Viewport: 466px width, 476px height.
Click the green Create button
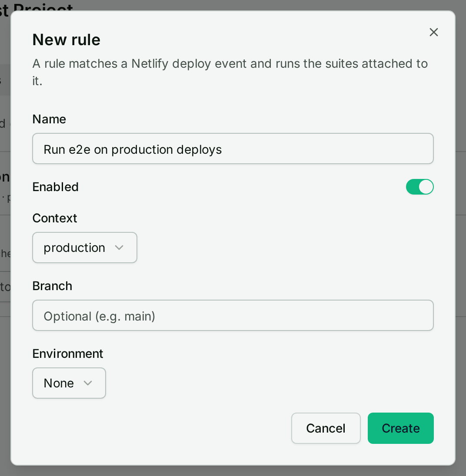[401, 428]
